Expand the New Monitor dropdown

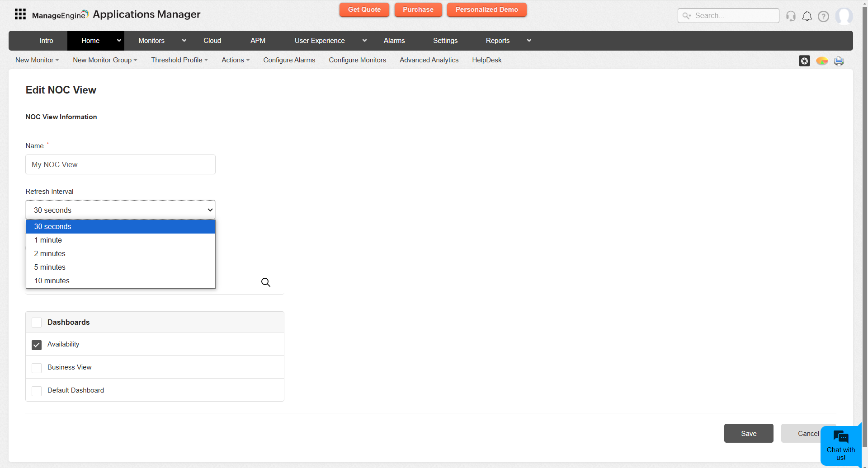37,60
